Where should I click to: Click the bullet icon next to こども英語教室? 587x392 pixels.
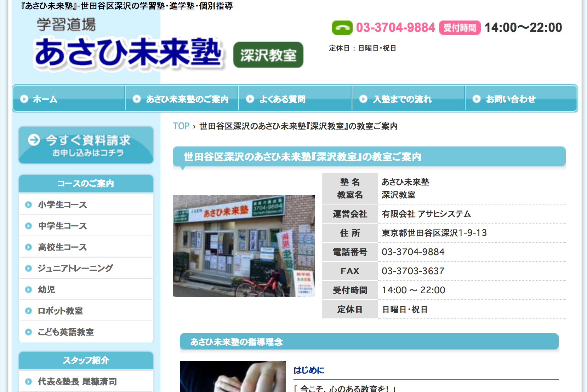coord(28,332)
